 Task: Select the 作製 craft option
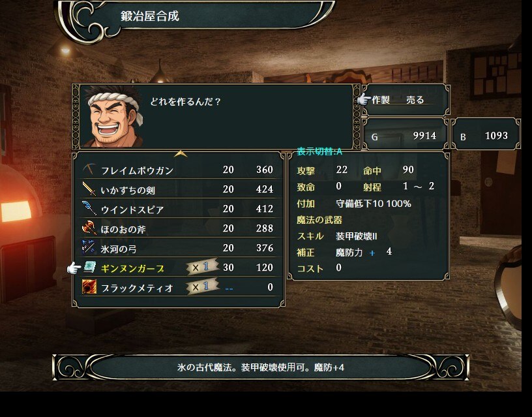click(x=380, y=100)
